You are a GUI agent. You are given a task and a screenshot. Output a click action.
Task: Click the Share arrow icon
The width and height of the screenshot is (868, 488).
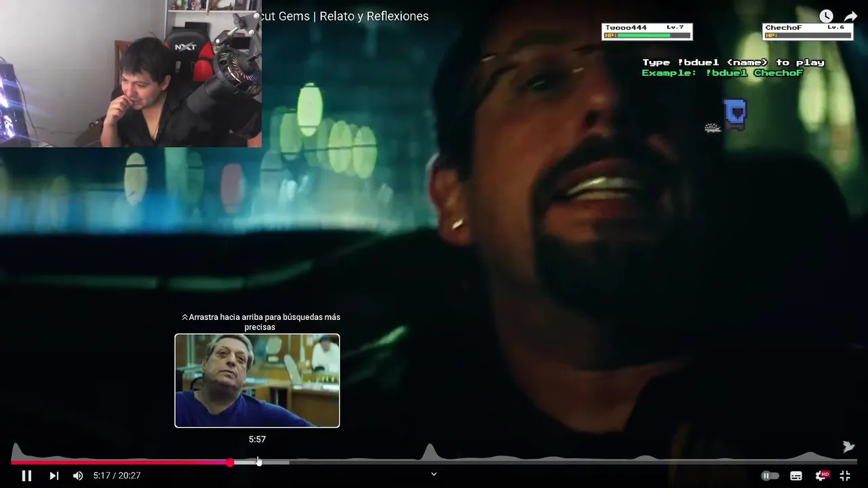tap(851, 16)
